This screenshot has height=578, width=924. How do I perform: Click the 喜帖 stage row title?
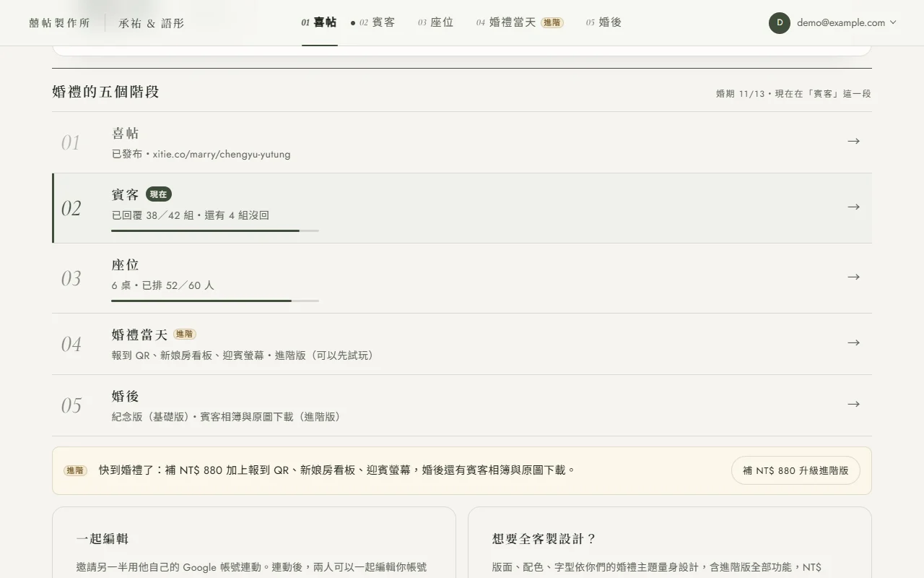(x=126, y=134)
